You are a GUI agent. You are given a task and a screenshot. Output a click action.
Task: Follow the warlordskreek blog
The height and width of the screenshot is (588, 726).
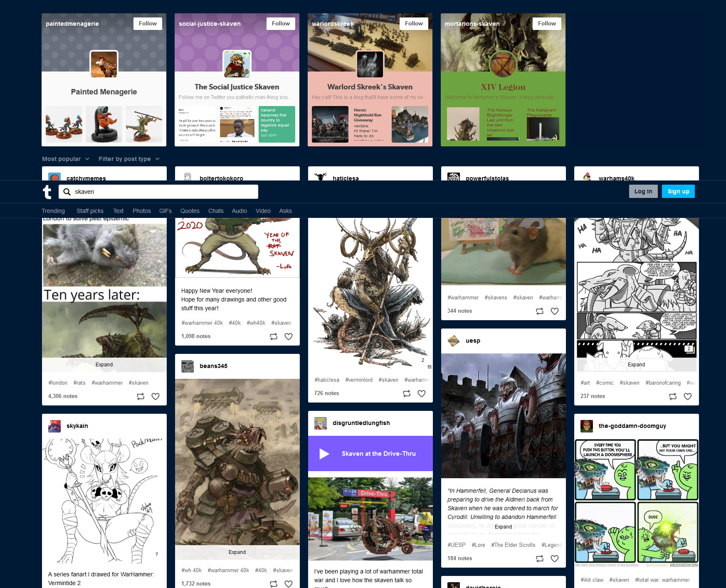(414, 24)
